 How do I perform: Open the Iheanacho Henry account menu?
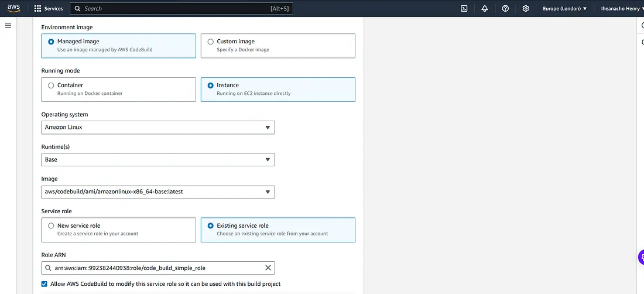tap(622, 8)
